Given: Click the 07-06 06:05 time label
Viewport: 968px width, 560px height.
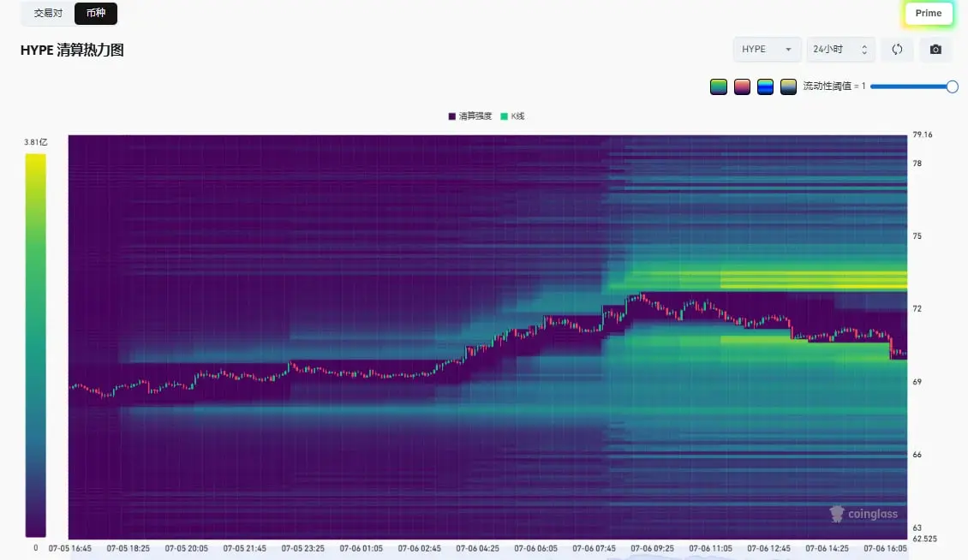Looking at the screenshot, I should pyautogui.click(x=535, y=548).
